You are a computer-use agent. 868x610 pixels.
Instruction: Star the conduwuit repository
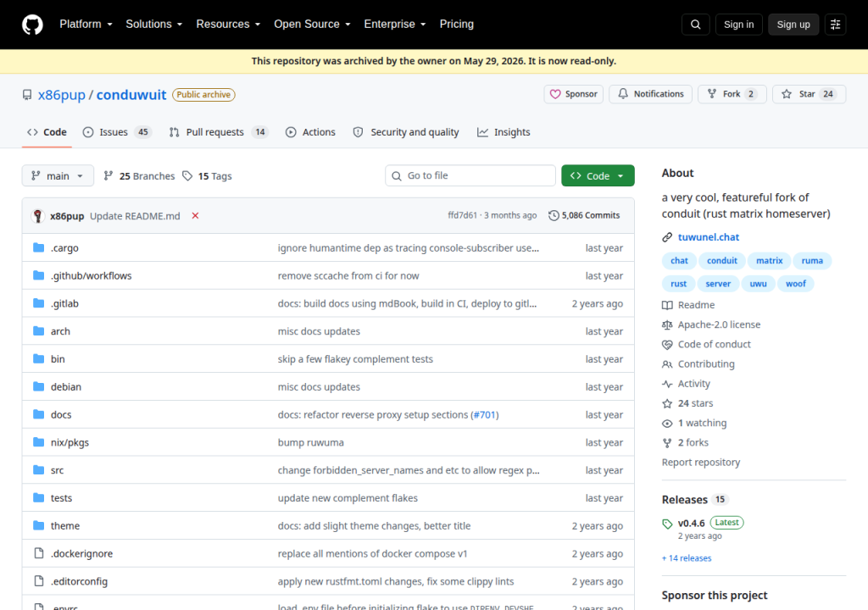pyautogui.click(x=809, y=94)
